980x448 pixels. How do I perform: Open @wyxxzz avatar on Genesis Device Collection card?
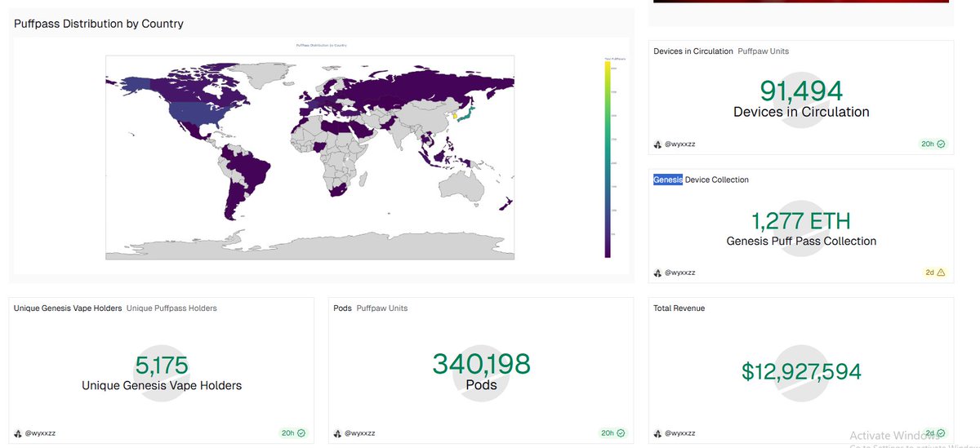657,273
